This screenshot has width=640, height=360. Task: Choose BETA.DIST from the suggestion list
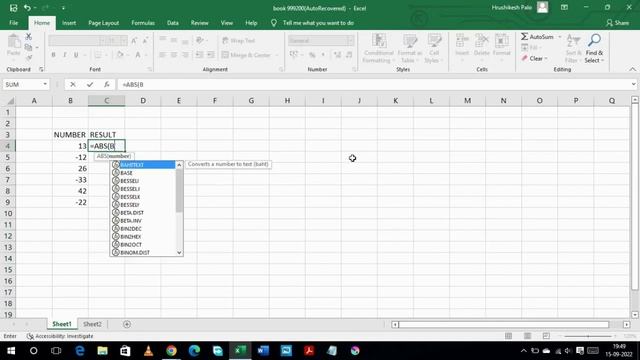143,213
